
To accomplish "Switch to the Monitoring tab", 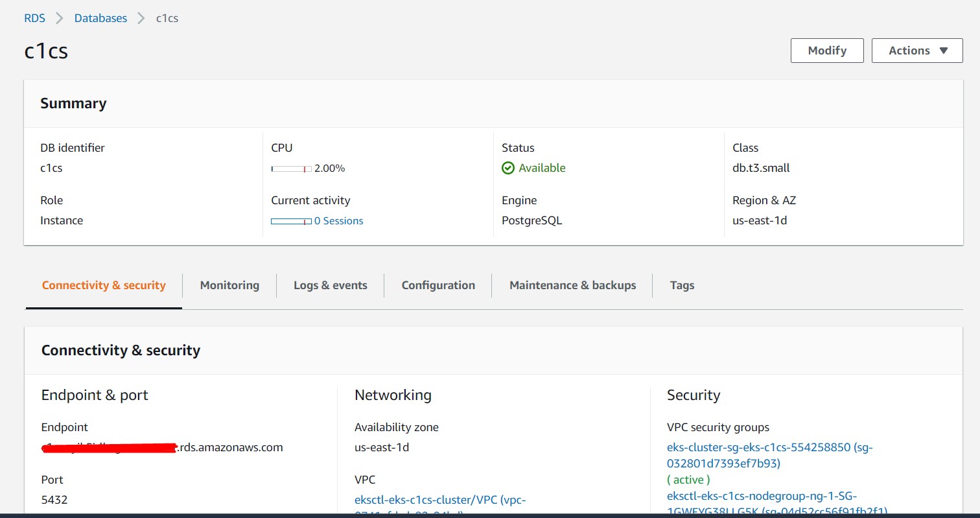I will tap(229, 285).
